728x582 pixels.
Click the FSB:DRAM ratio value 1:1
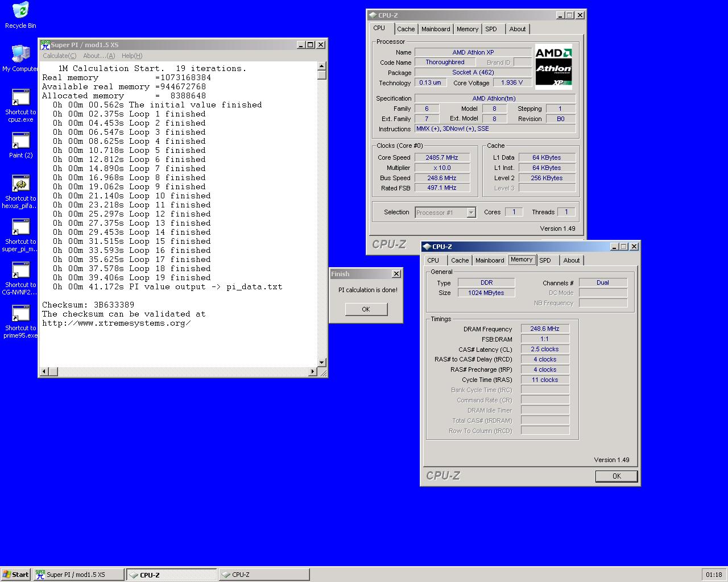pyautogui.click(x=545, y=339)
